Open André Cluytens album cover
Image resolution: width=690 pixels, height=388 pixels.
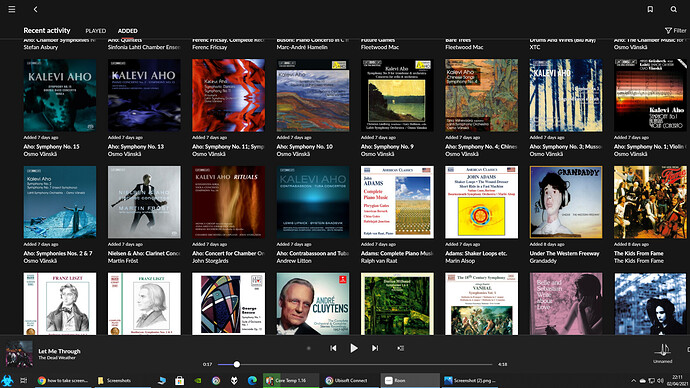click(313, 304)
